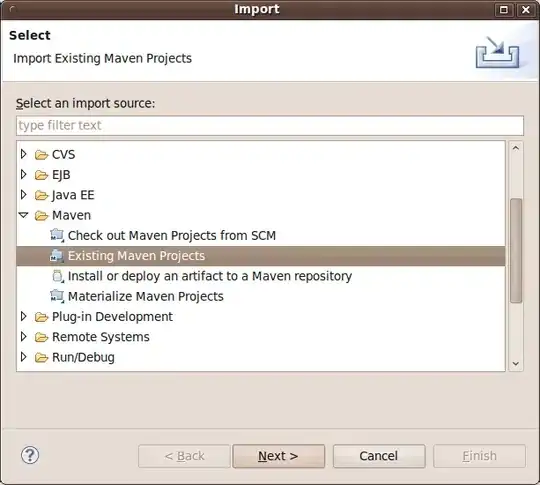The height and width of the screenshot is (485, 540).
Task: Click the Next button
Action: 279,456
